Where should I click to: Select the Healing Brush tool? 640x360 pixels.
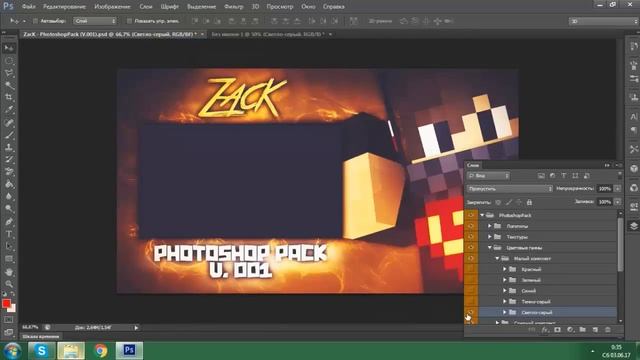pyautogui.click(x=9, y=122)
